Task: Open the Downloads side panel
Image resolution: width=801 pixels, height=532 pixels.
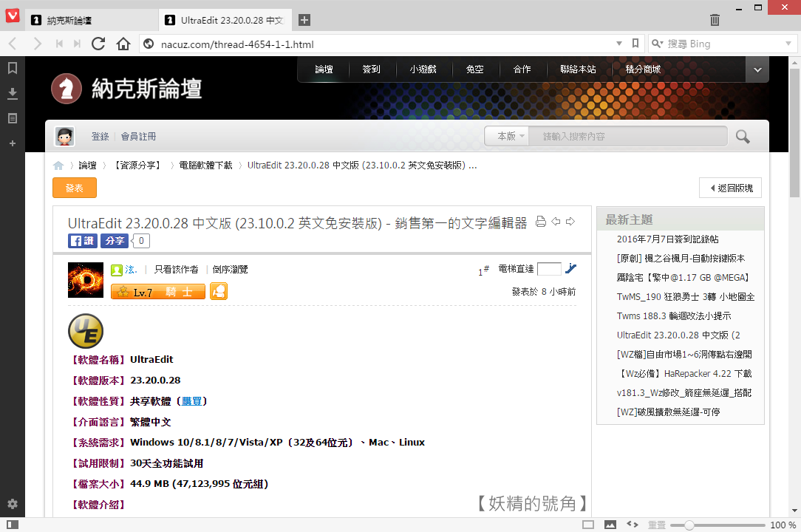Action: tap(13, 94)
